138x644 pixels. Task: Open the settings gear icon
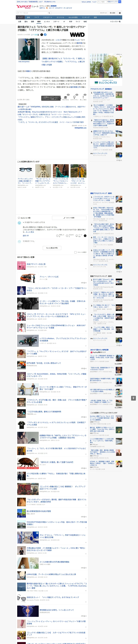[x=120, y=13]
